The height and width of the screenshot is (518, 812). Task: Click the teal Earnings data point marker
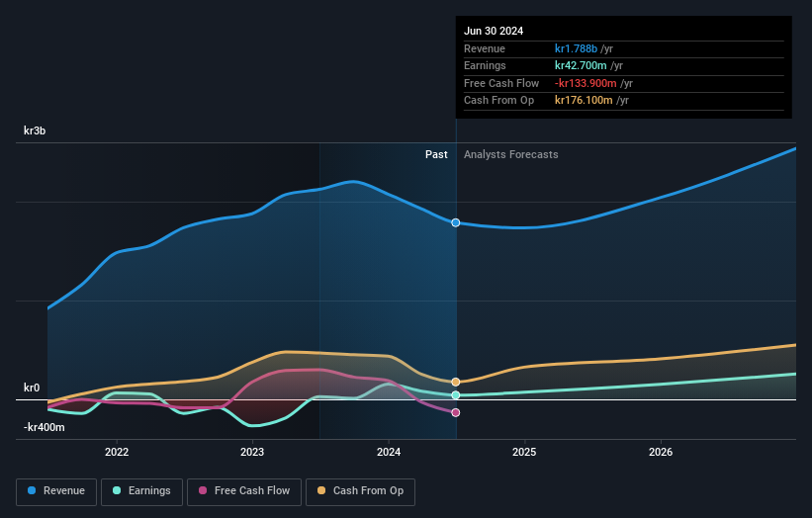(456, 394)
